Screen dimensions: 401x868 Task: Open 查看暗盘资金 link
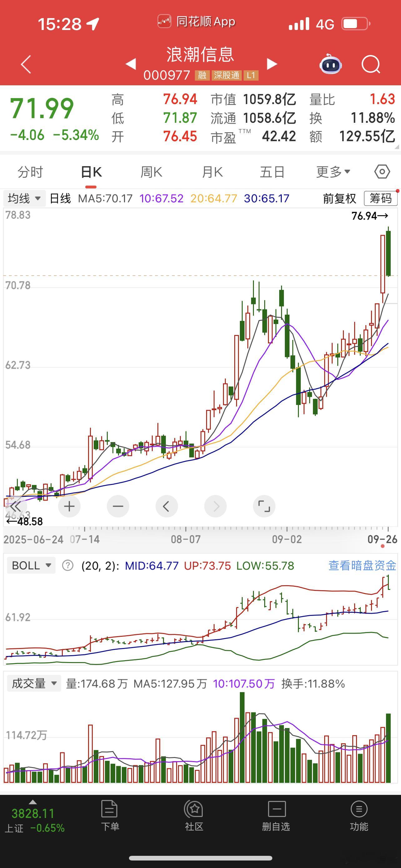[x=362, y=566]
